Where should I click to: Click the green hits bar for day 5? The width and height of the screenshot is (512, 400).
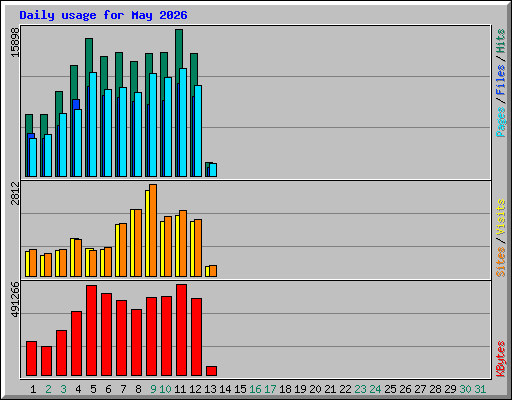click(x=89, y=55)
